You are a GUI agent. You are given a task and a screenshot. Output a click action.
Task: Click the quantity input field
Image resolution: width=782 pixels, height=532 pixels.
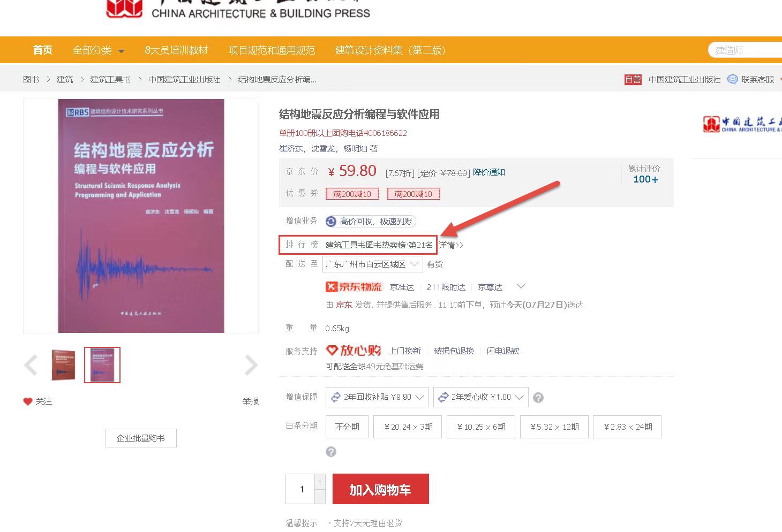point(300,489)
